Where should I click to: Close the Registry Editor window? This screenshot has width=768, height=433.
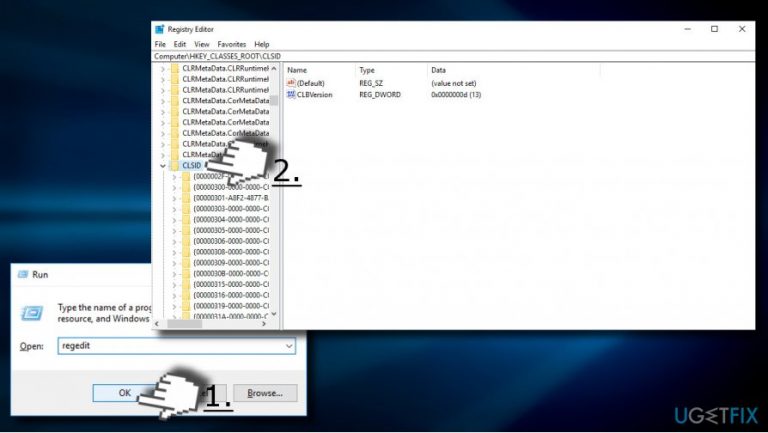(x=742, y=29)
